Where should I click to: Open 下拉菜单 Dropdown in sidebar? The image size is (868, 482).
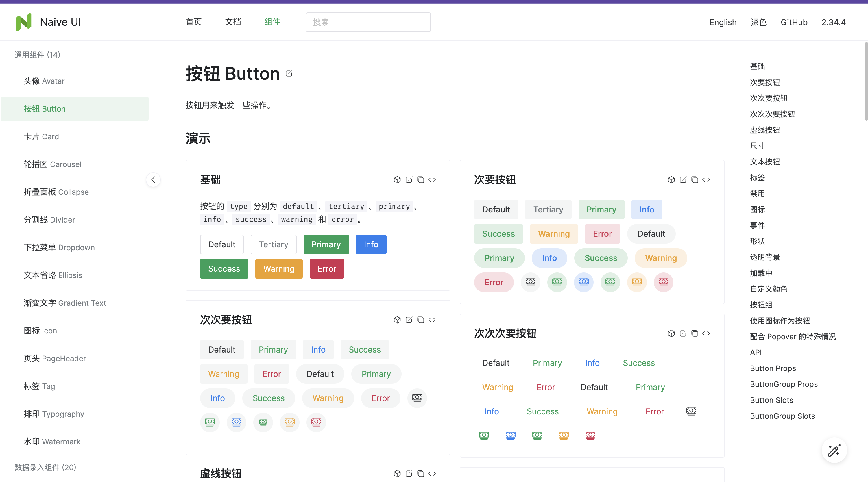(x=75, y=248)
